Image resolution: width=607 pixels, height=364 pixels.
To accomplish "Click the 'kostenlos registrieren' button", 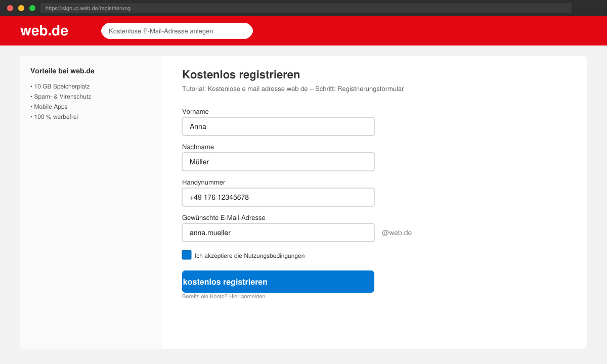I will 278,282.
